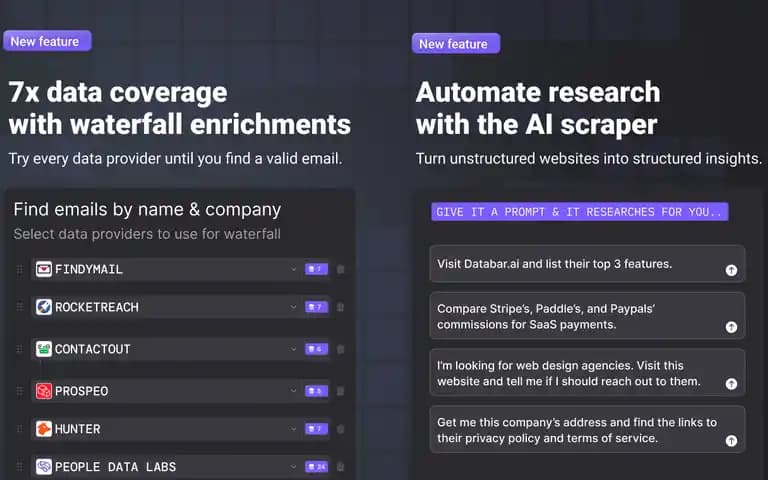768x480 pixels.
Task: Grab the drag handle beside RocketReach
Action: [x=20, y=307]
